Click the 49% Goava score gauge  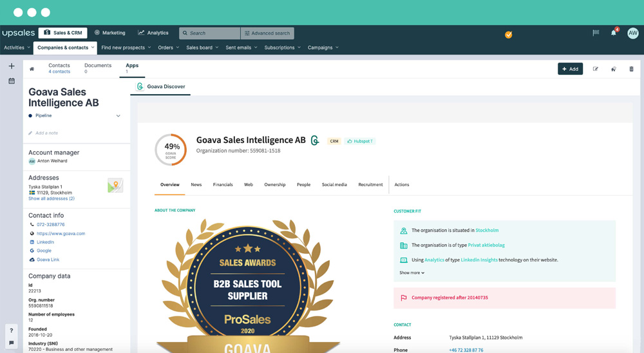(x=171, y=149)
